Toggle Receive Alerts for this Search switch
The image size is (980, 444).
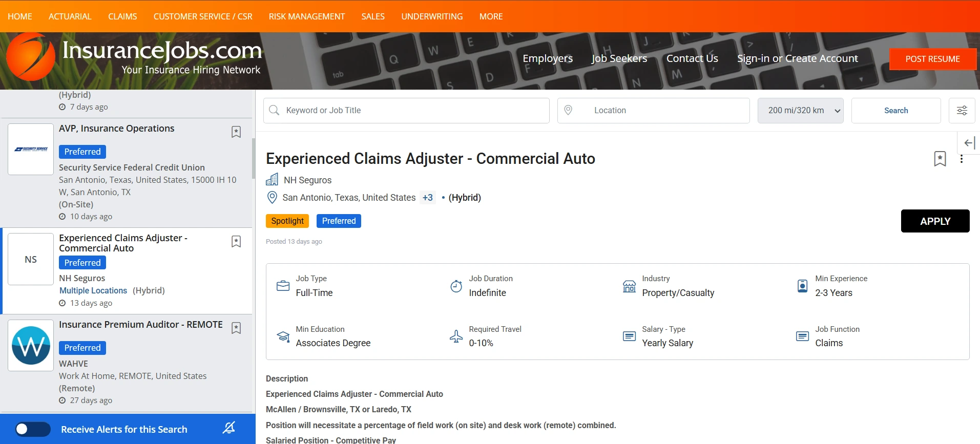[32, 429]
